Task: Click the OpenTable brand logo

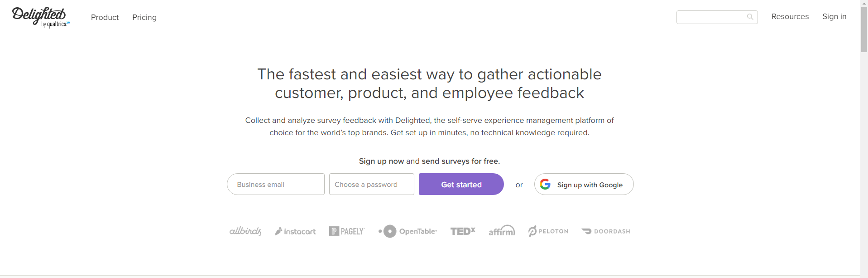Action: point(408,231)
